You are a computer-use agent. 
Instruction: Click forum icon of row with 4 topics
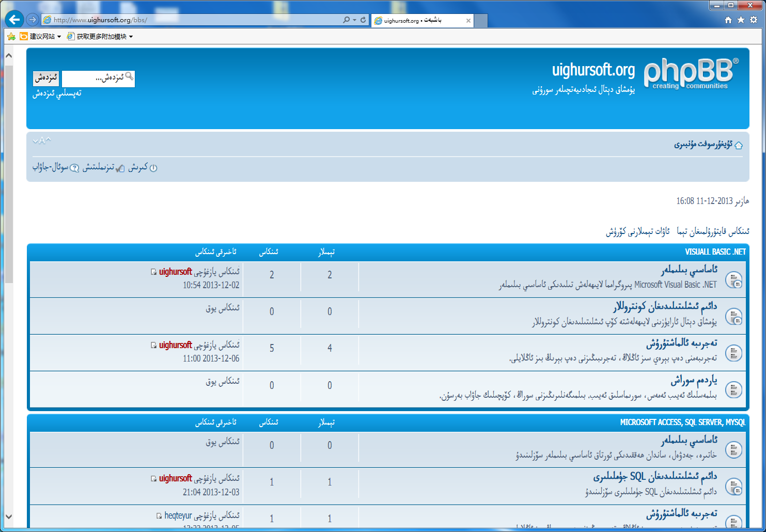733,353
